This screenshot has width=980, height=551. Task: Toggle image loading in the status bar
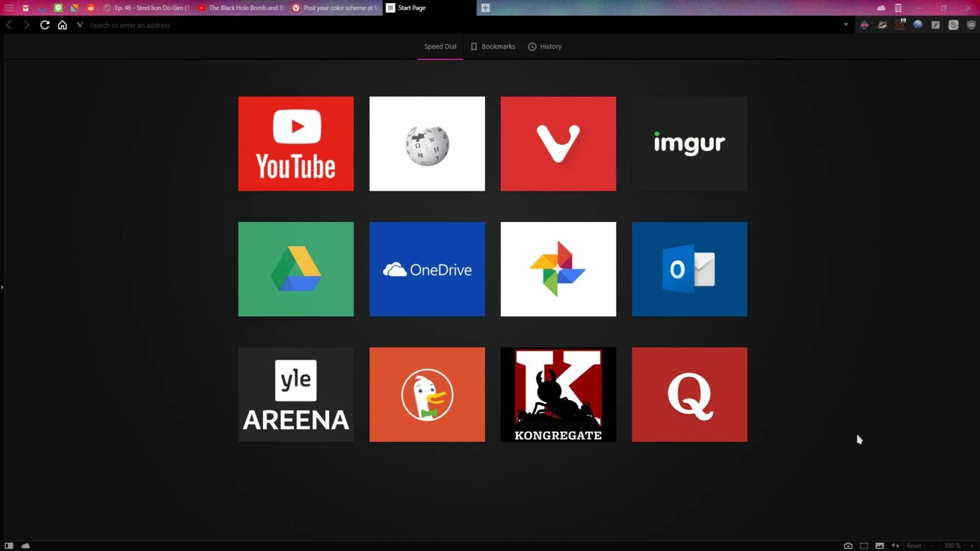click(x=880, y=546)
